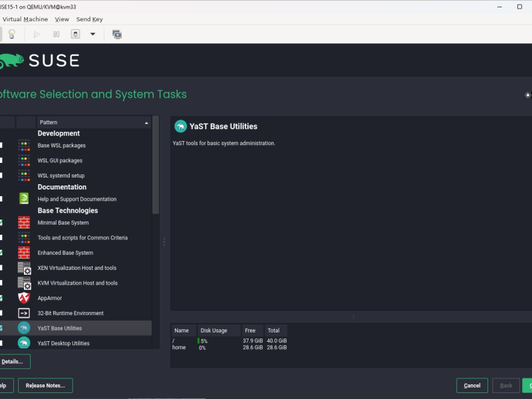Toggle the Minimal Base System checkbox

click(x=1, y=223)
